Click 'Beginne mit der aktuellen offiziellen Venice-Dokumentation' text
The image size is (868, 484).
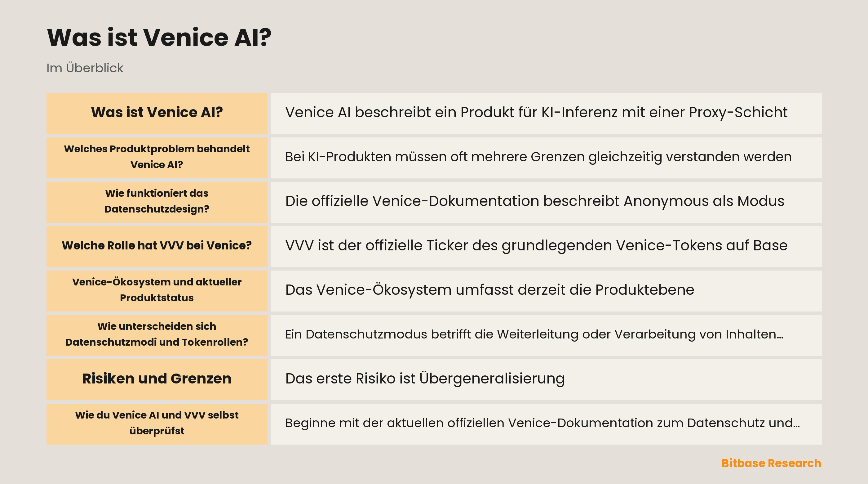coord(542,423)
